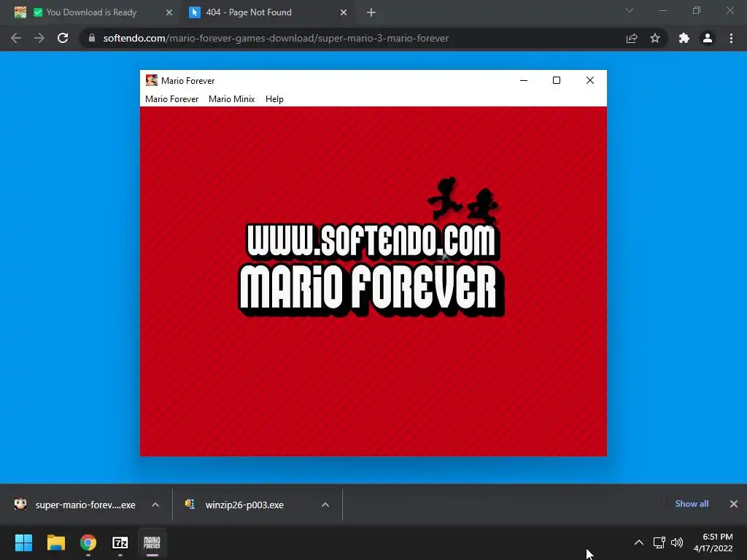This screenshot has width=747, height=560.
Task: Switch to You Download is Ready tab
Action: coord(91,12)
